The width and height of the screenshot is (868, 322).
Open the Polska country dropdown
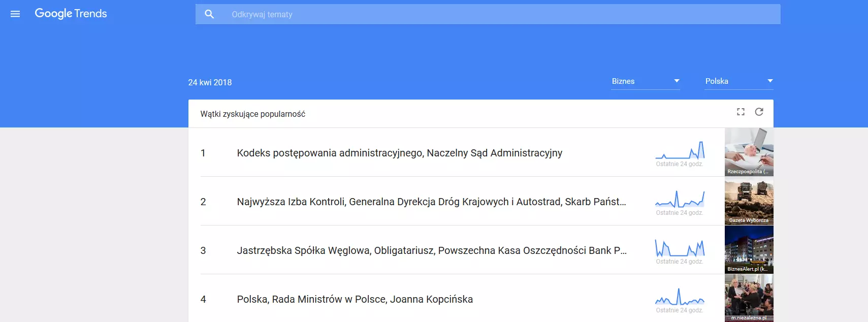pos(739,81)
